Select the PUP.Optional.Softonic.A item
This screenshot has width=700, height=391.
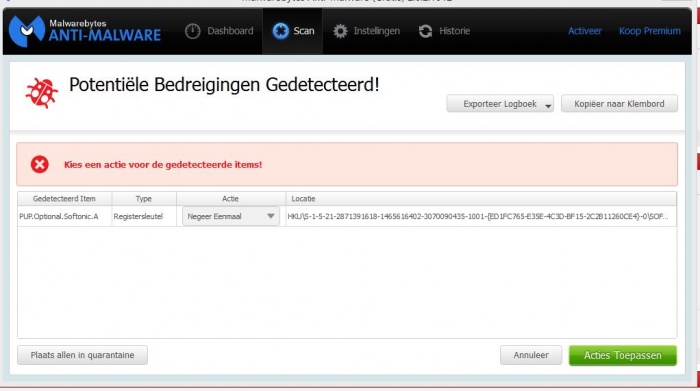click(59, 216)
